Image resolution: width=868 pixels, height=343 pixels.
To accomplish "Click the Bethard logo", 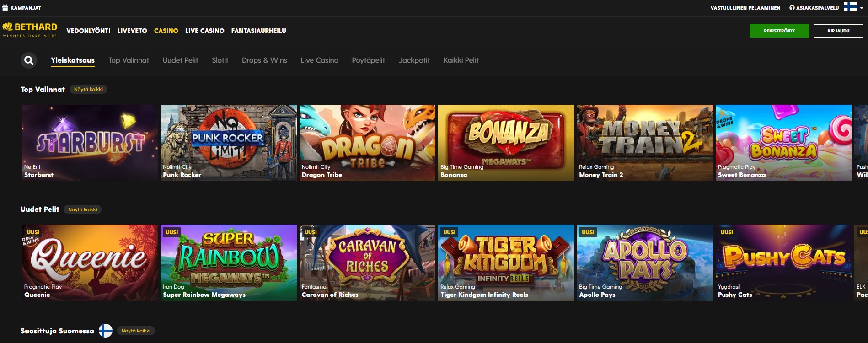I will coord(30,30).
